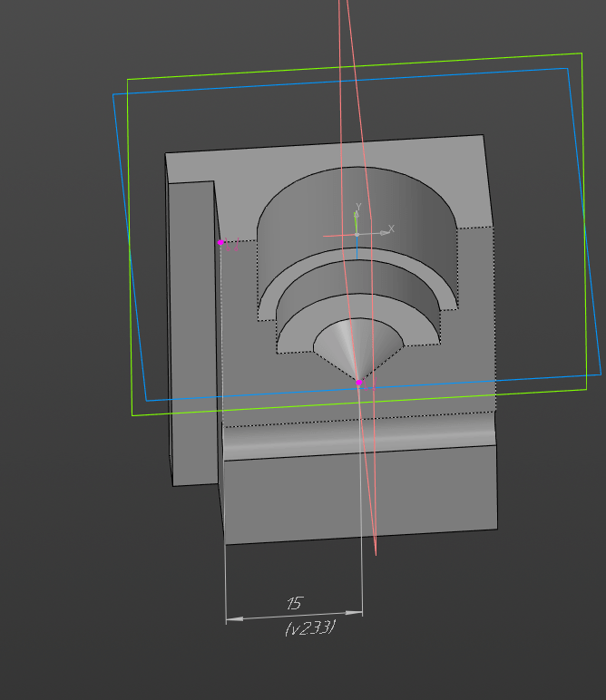This screenshot has width=606, height=700.
Task: Click the dimension value 15
Action: (x=294, y=604)
